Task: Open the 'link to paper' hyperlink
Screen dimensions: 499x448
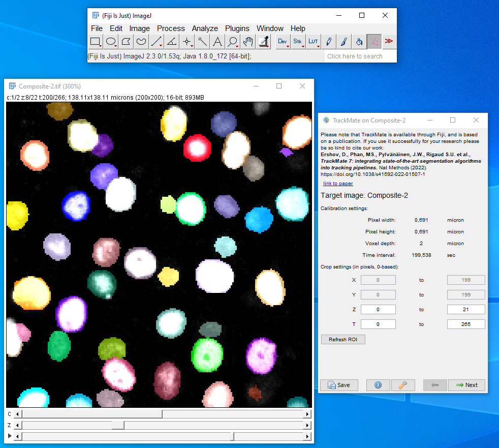Action: [x=338, y=184]
